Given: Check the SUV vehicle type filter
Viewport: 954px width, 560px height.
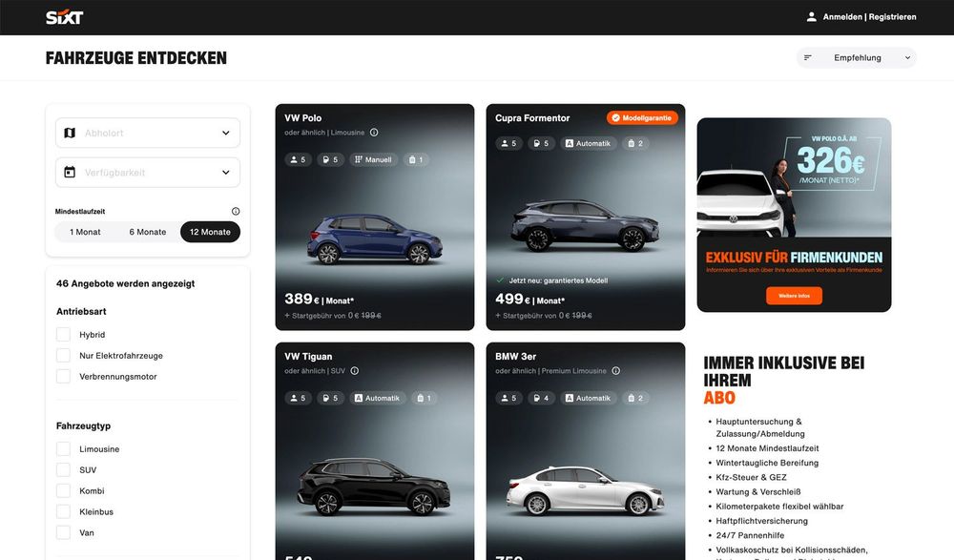Looking at the screenshot, I should pyautogui.click(x=63, y=470).
